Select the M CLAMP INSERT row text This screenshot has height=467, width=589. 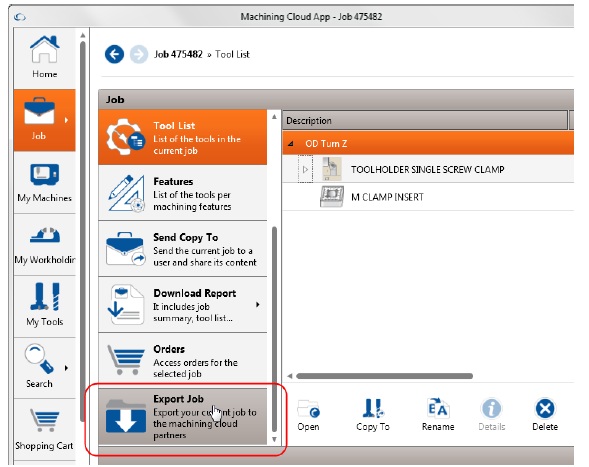point(387,197)
